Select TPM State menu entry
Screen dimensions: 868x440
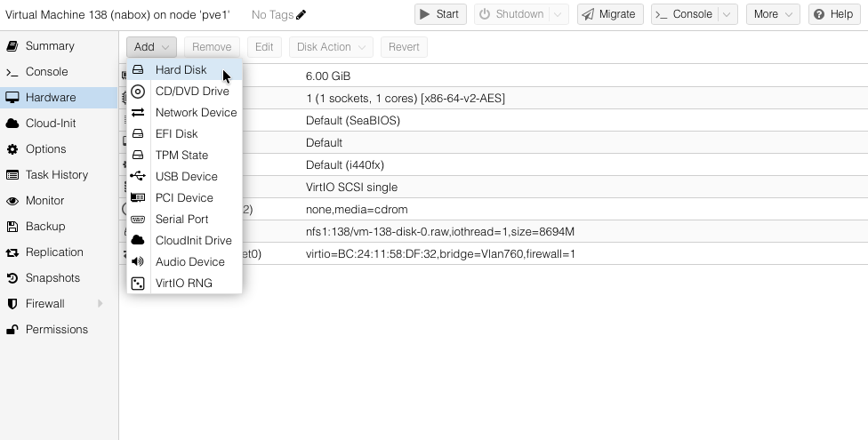(x=184, y=155)
